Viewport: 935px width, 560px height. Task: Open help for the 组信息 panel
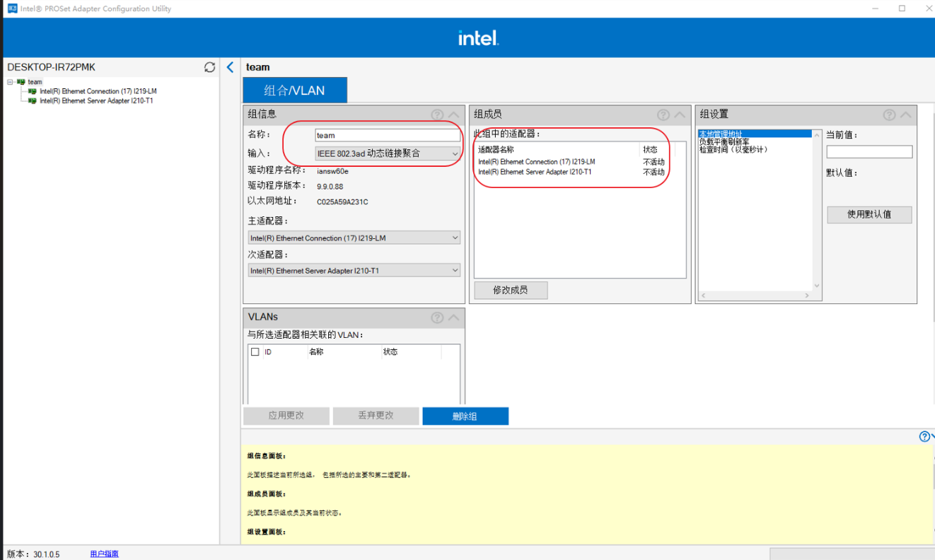437,115
